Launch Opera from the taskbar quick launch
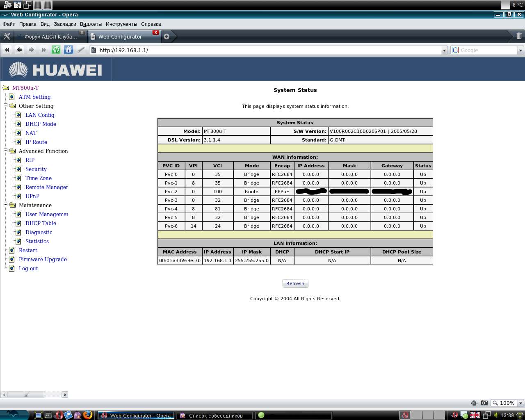This screenshot has width=525, height=420. (58, 415)
